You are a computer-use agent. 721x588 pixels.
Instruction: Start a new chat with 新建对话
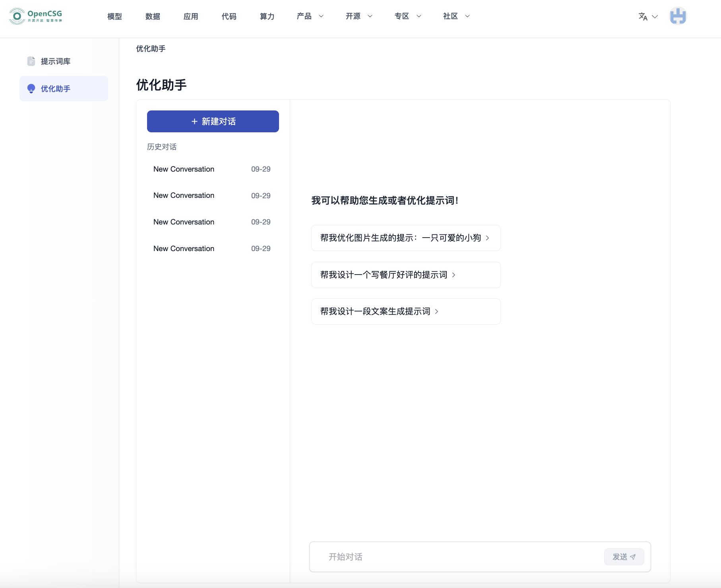pyautogui.click(x=213, y=121)
